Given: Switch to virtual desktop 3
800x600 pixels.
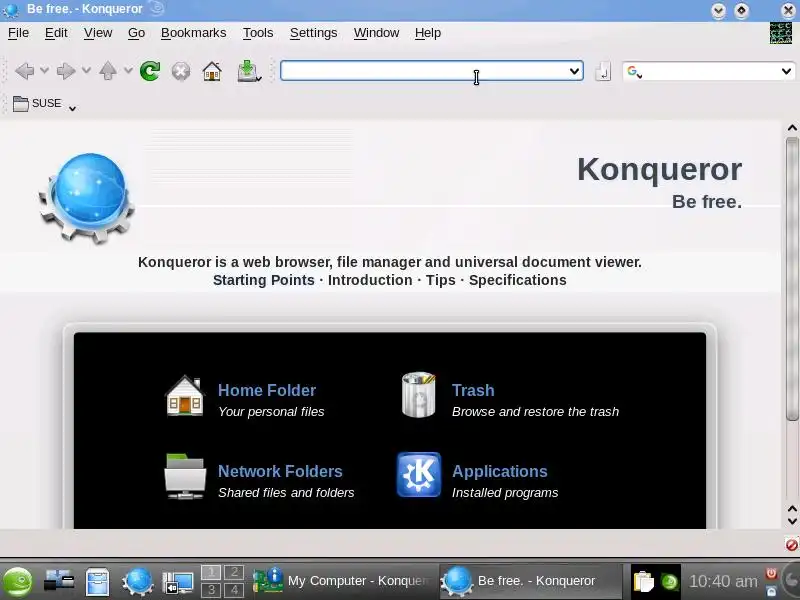Looking at the screenshot, I should click(211, 590).
